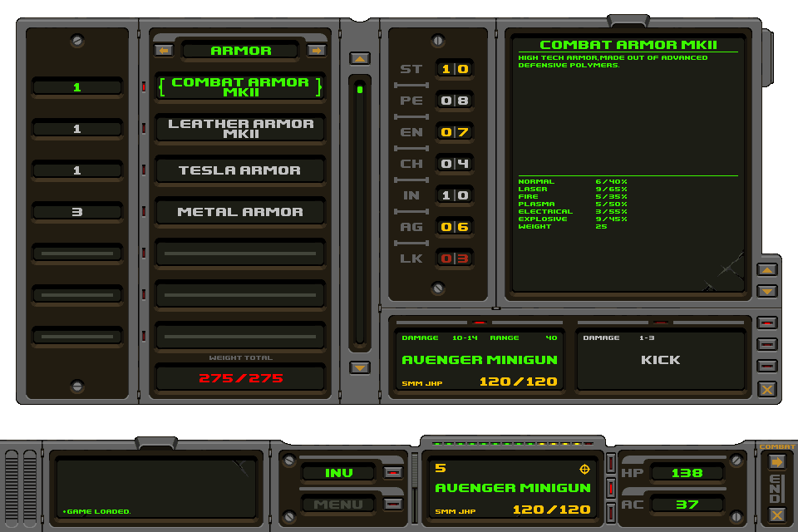
Task: Switch to next inventory category with right arrow
Action: 317,51
